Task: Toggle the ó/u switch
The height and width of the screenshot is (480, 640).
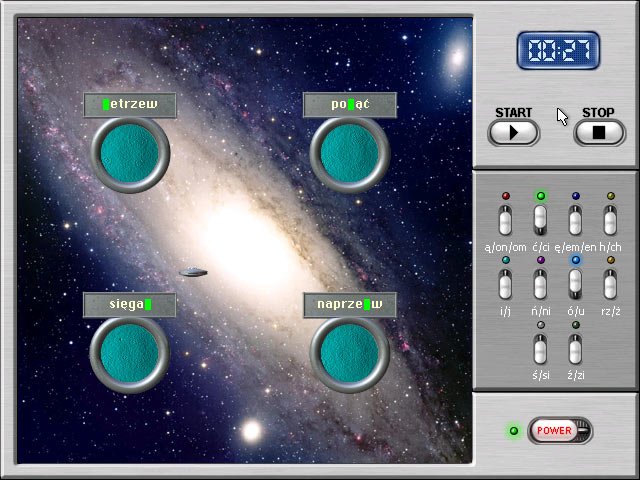Action: pos(575,284)
